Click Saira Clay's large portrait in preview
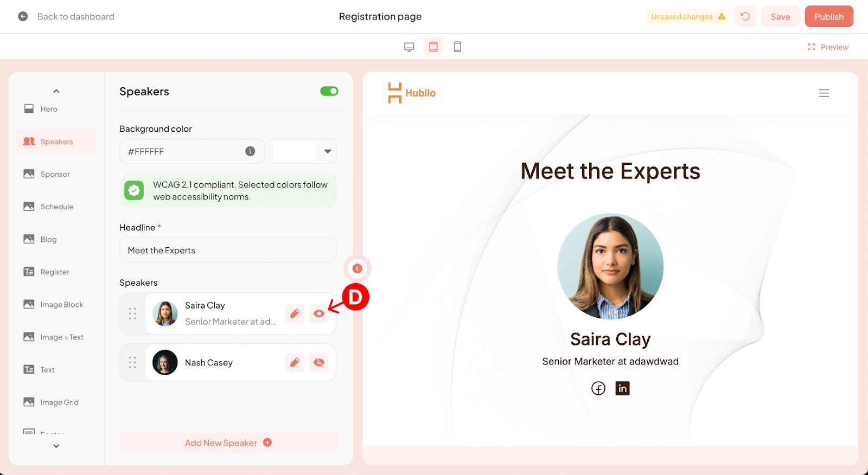This screenshot has height=475, width=868. 610,266
